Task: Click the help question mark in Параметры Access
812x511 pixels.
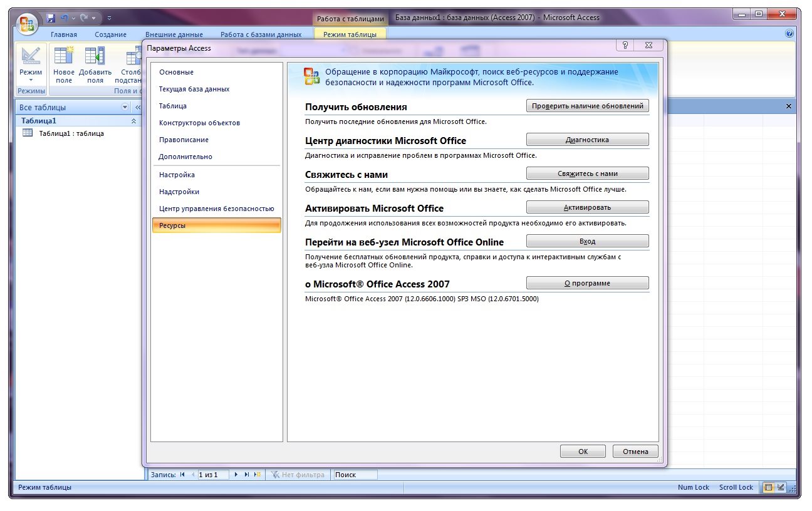Action: (x=625, y=46)
